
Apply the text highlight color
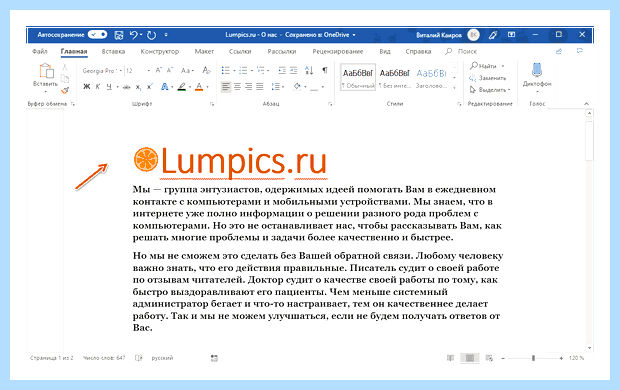coord(181,87)
